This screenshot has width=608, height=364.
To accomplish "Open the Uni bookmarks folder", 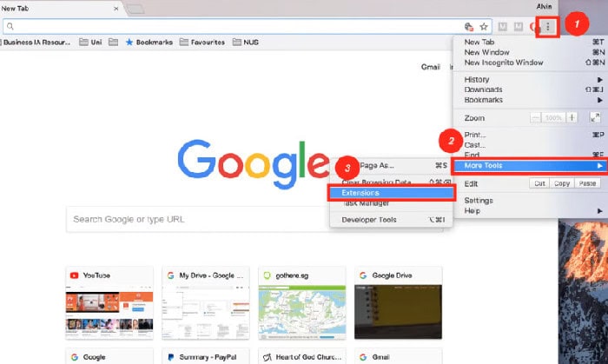I will (90, 43).
